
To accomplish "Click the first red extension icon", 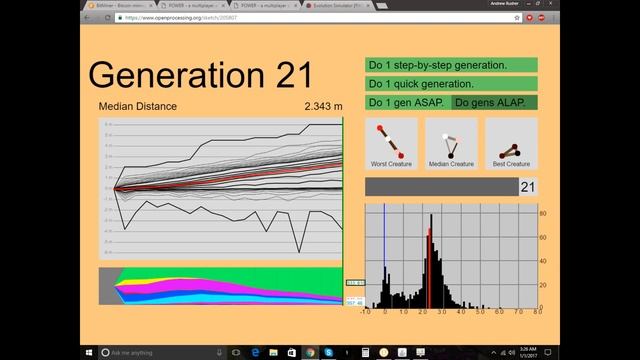I will click(529, 18).
